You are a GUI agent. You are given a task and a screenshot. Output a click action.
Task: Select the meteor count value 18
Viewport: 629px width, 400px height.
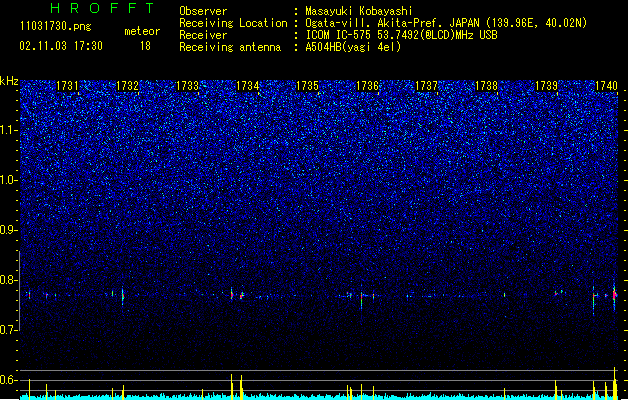point(145,46)
